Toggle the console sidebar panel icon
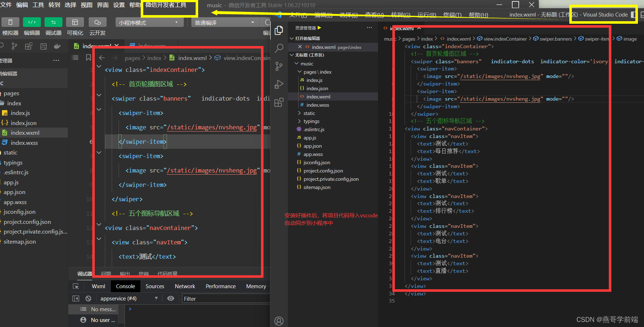 pos(76,298)
